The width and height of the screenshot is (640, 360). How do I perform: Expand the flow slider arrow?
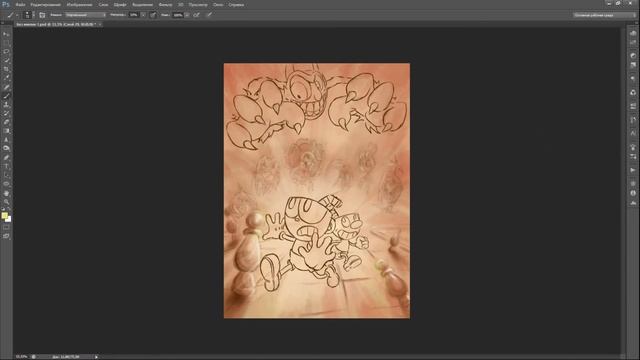click(187, 15)
